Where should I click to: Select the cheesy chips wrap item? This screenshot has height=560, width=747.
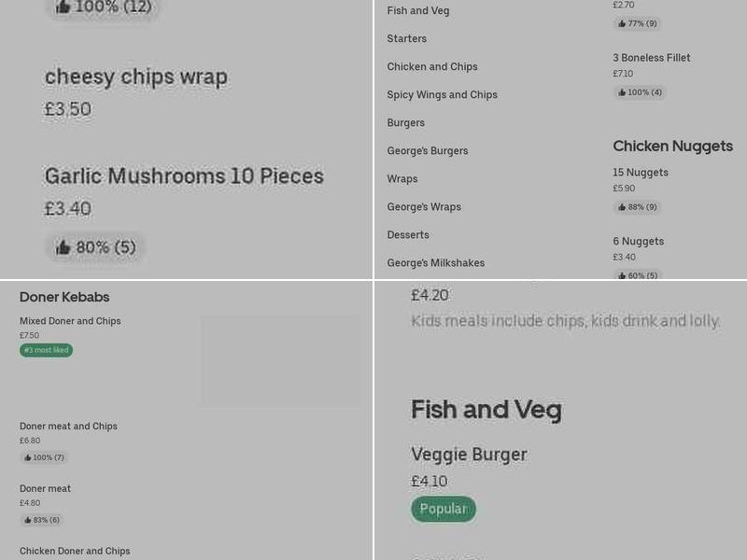pyautogui.click(x=135, y=77)
